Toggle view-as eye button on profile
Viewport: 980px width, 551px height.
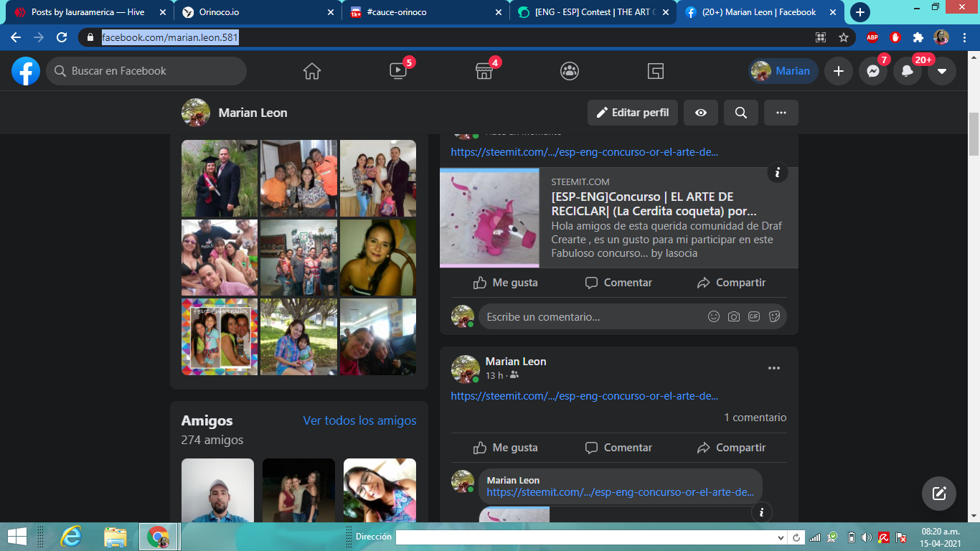701,113
